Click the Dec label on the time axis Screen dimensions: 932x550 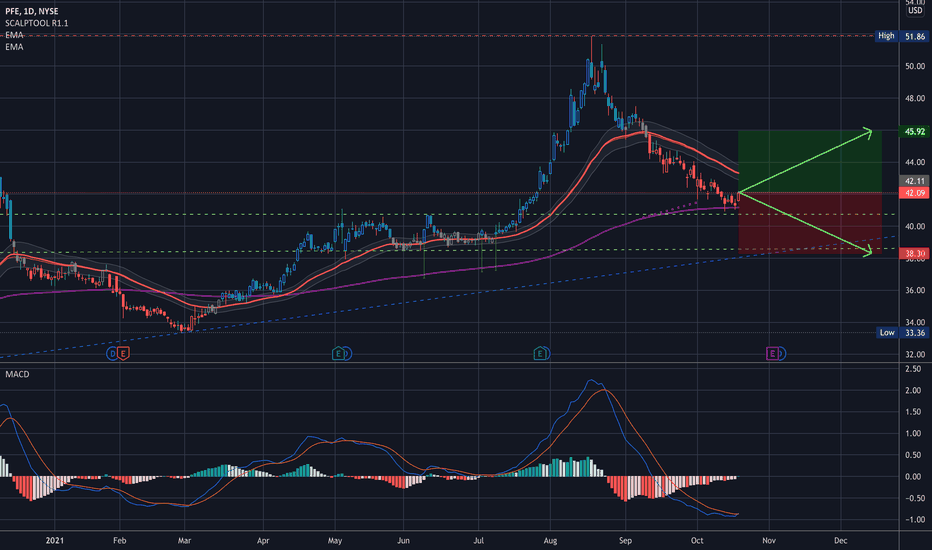click(840, 540)
